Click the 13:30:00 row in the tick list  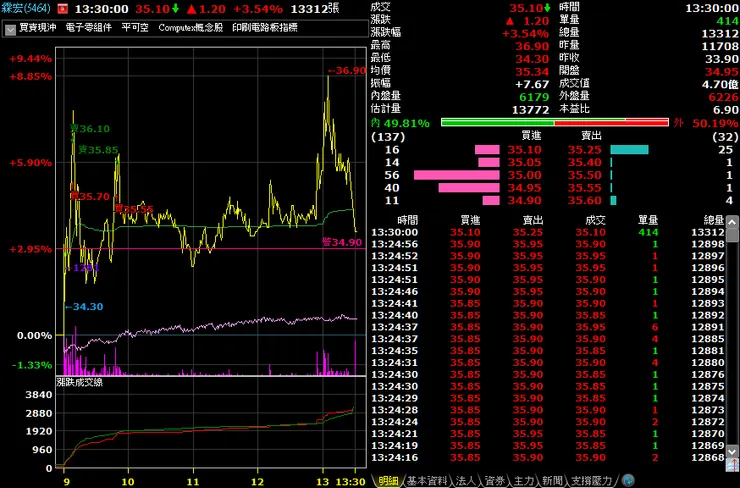point(547,232)
